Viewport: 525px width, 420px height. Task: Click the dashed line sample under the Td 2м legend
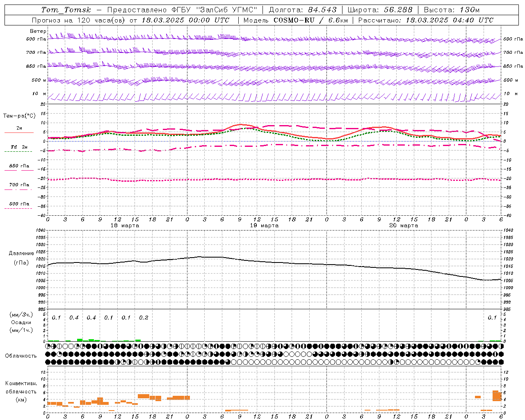coord(18,151)
